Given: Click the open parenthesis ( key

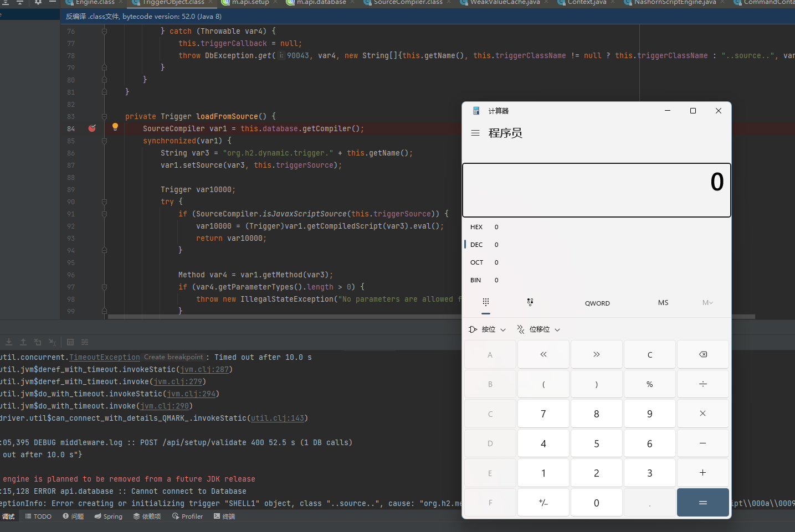Looking at the screenshot, I should [543, 384].
